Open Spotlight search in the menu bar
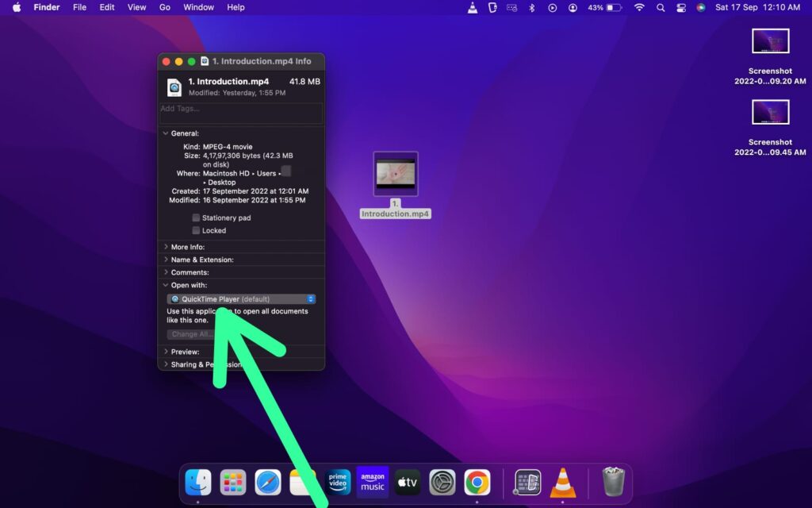Image resolution: width=812 pixels, height=508 pixels. point(661,7)
